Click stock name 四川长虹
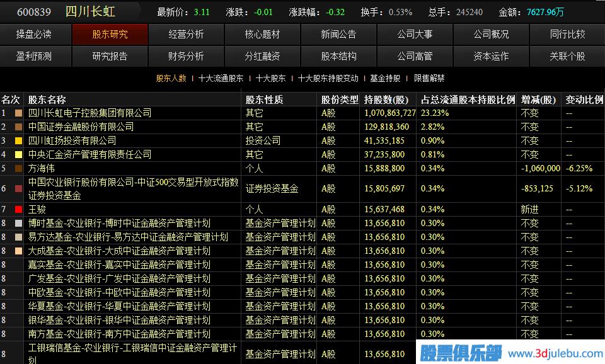The width and height of the screenshot is (605, 364). point(90,11)
